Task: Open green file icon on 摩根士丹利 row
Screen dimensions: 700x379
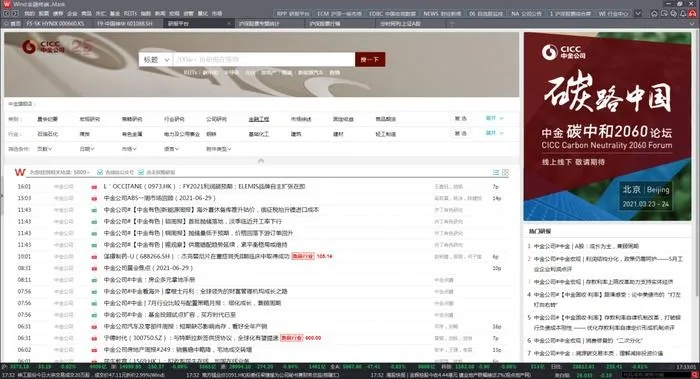Action: [94, 292]
